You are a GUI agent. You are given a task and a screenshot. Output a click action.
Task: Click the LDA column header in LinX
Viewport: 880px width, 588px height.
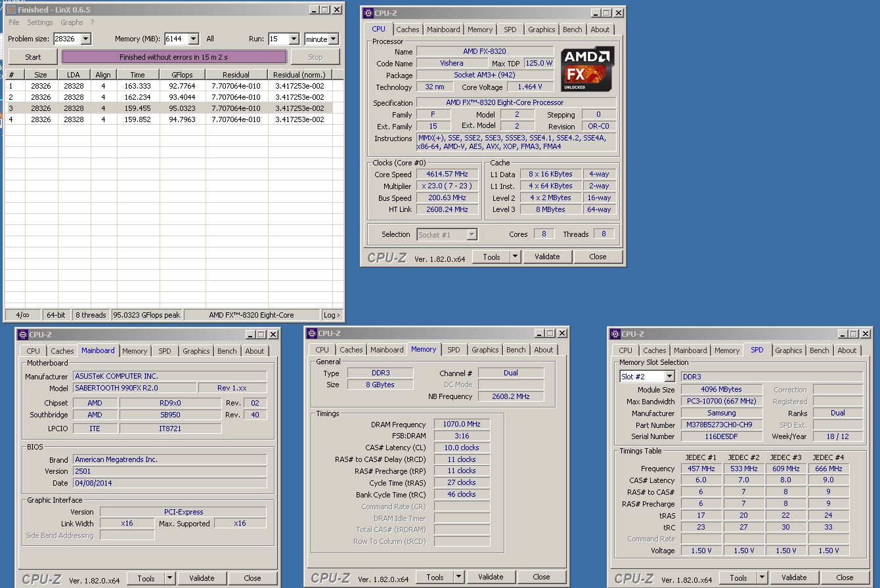(x=74, y=75)
